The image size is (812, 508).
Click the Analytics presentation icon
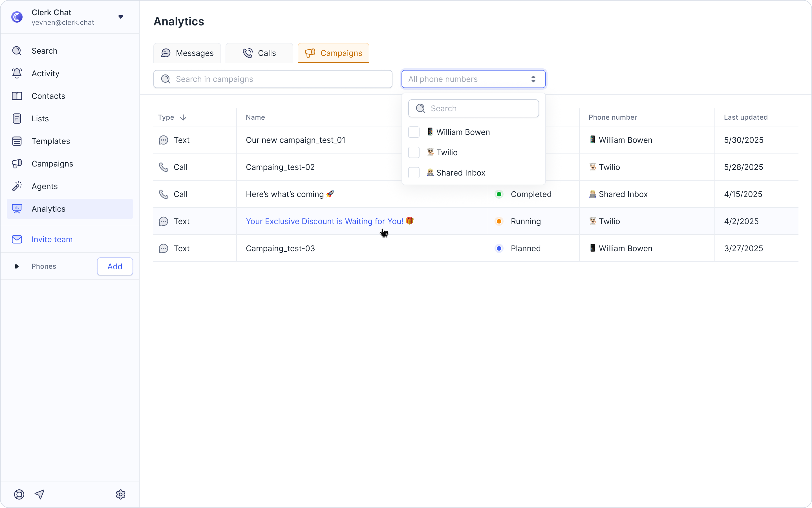(x=17, y=209)
